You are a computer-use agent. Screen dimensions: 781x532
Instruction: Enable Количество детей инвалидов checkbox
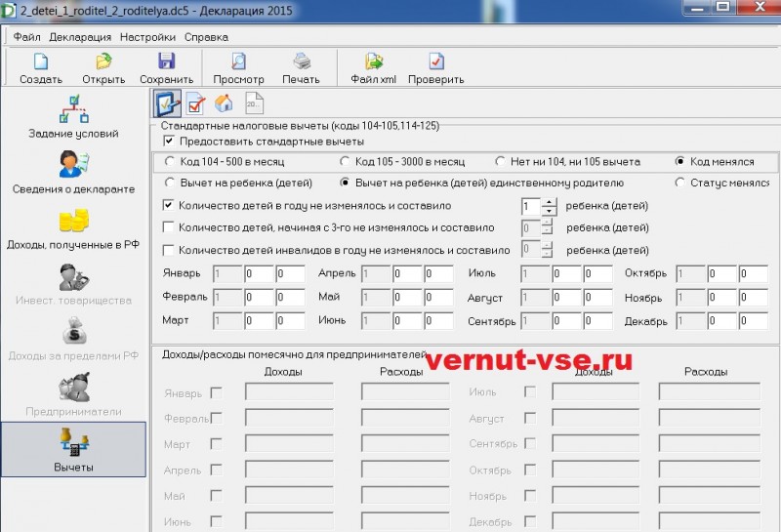(x=169, y=250)
